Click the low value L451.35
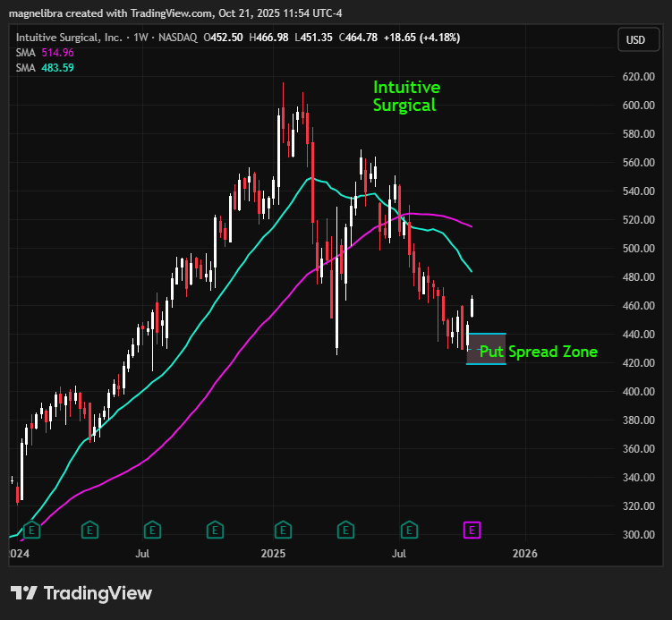The height and width of the screenshot is (620, 672). 313,38
